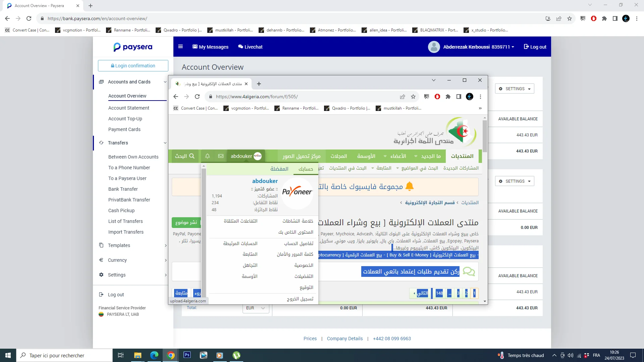Bookmark the Paysera page with star icon
Screen dimensions: 644x362
[570, 18]
